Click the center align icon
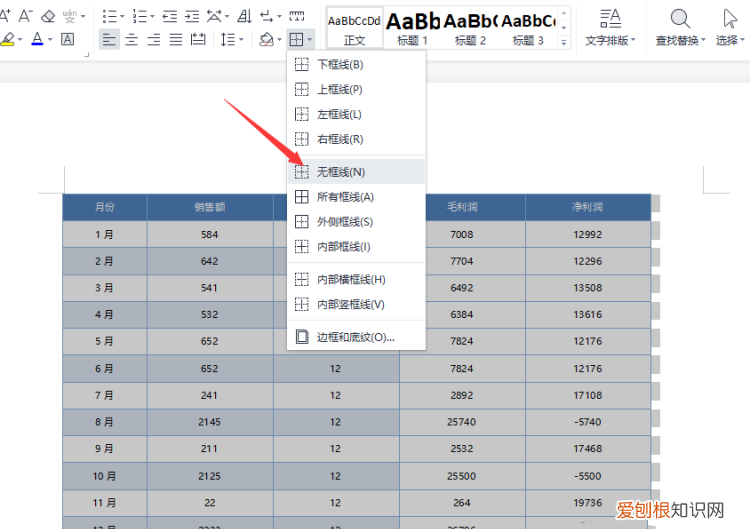The height and width of the screenshot is (529, 750). click(x=131, y=39)
